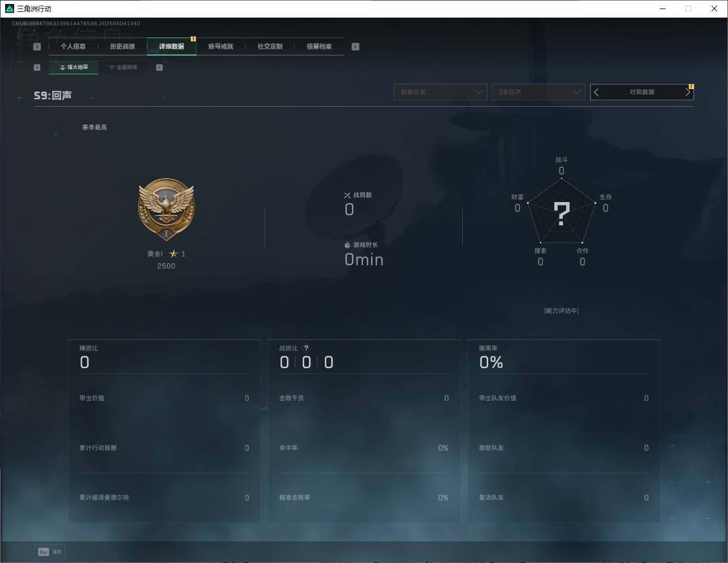The width and height of the screenshot is (728, 563).
Task: Click the 精准击败率 stat row
Action: pyautogui.click(x=364, y=498)
